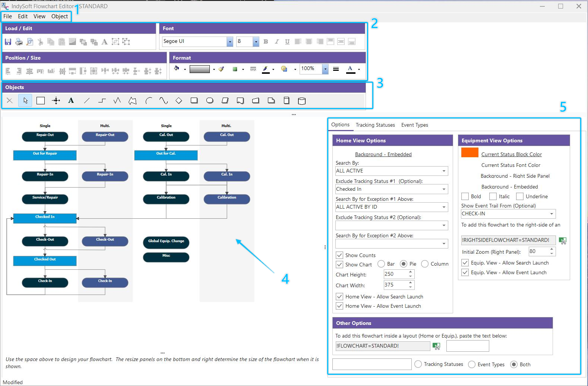Open the Object menu

pyautogui.click(x=60, y=16)
